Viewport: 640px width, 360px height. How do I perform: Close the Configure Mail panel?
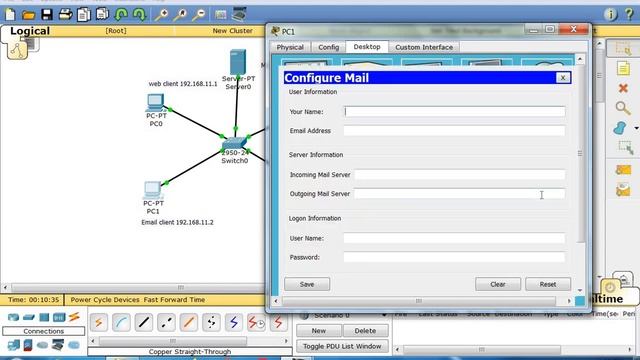[x=562, y=78]
